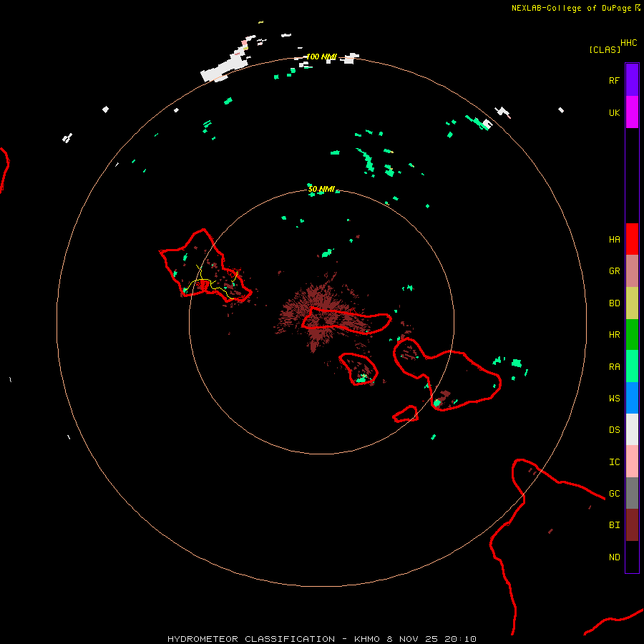
Task: Click the GC legend label
Action: coord(615,493)
